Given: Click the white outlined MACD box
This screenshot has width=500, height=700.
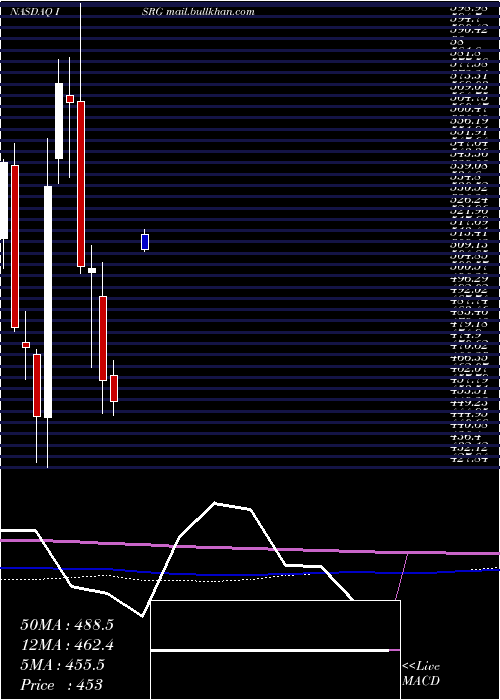Looking at the screenshot, I should click(275, 650).
